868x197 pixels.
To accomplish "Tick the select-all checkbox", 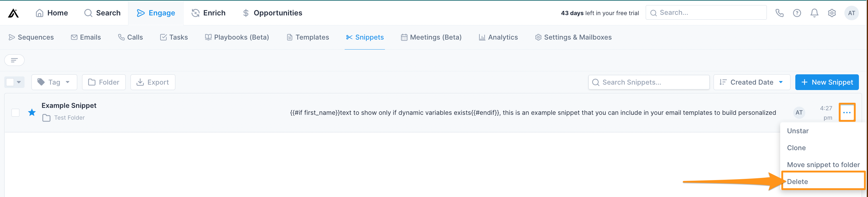I will (x=10, y=82).
